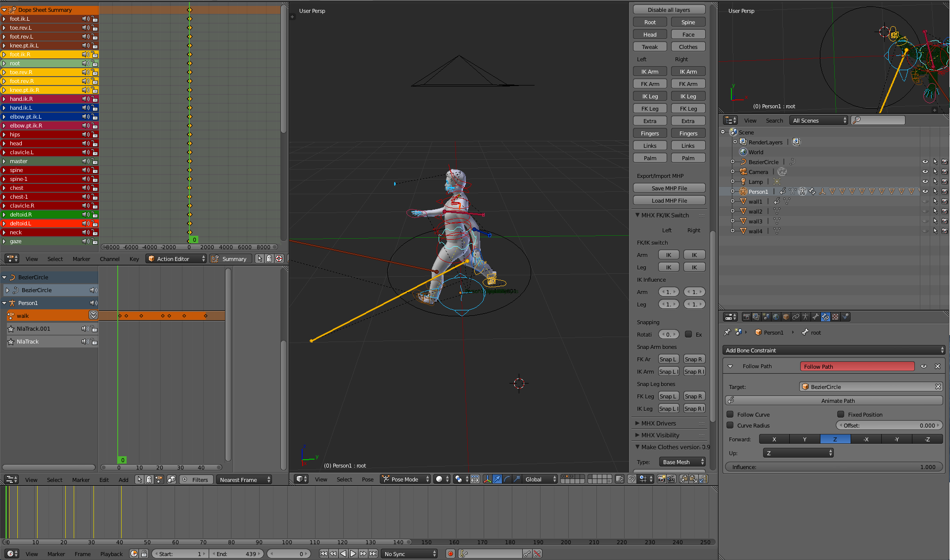Click the Disable all layers button
This screenshot has height=560, width=950.
point(669,9)
